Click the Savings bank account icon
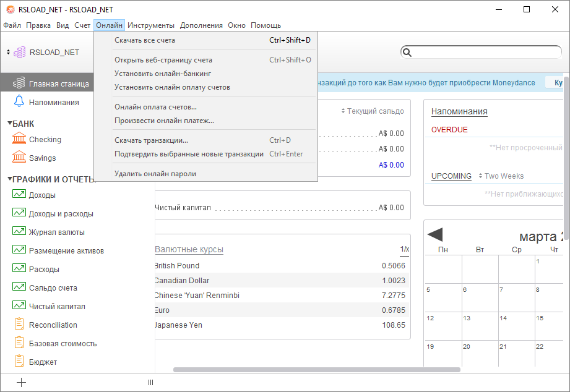The image size is (570, 392). [x=19, y=158]
